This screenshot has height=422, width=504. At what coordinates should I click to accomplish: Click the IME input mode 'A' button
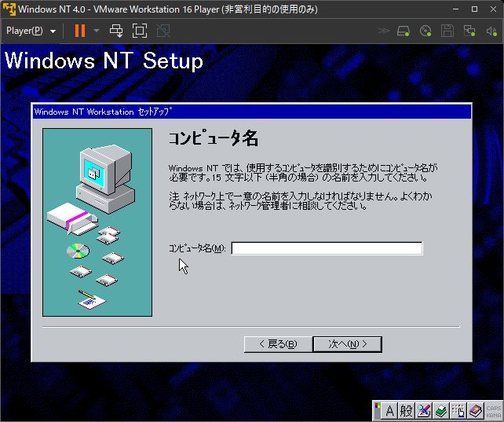pos(389,411)
